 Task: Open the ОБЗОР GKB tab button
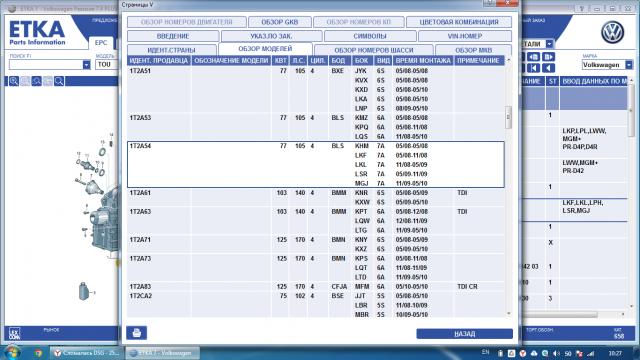(x=280, y=22)
